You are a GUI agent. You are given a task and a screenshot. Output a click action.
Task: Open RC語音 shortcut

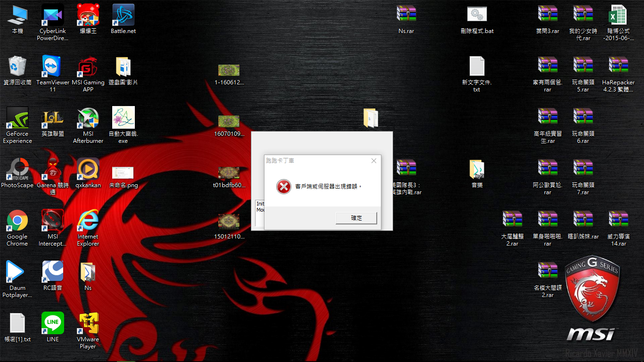(53, 276)
